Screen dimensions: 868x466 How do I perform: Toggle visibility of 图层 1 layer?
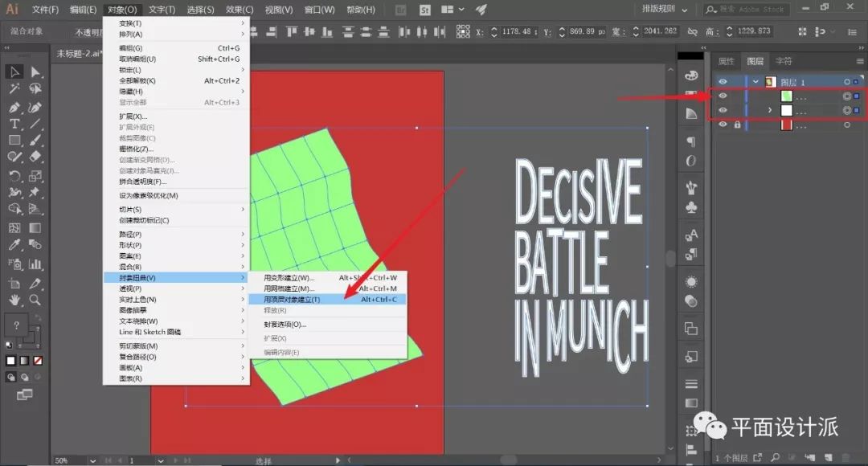click(723, 82)
